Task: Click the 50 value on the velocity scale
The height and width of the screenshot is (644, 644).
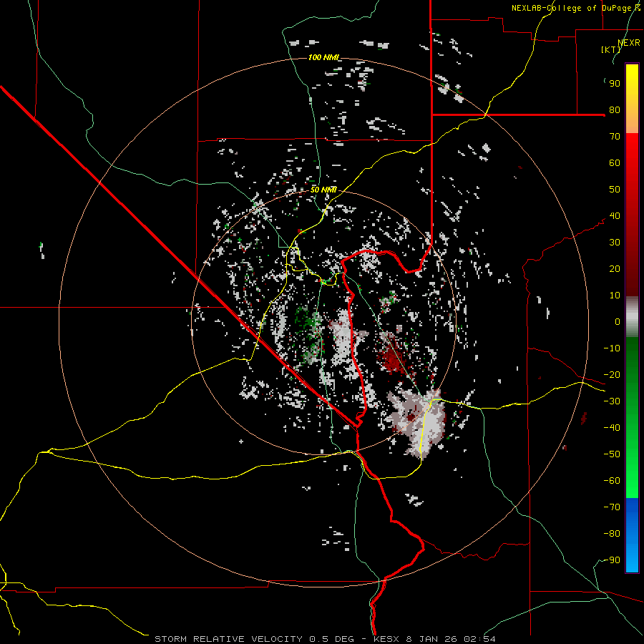Action: 615,190
